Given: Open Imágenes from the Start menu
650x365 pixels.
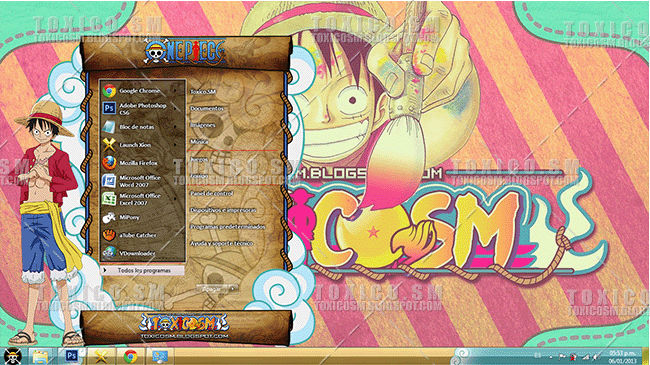Looking at the screenshot, I should (203, 125).
